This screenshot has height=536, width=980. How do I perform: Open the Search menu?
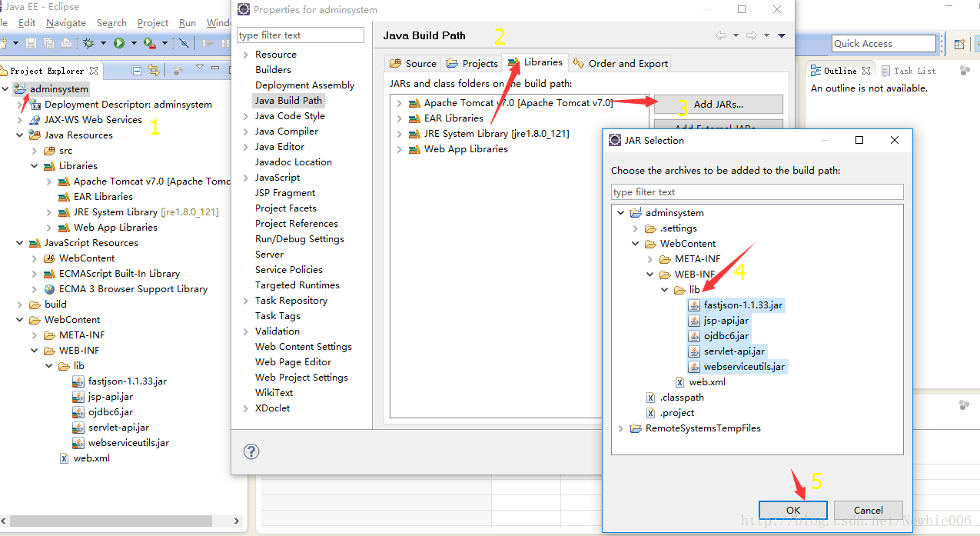[x=111, y=23]
